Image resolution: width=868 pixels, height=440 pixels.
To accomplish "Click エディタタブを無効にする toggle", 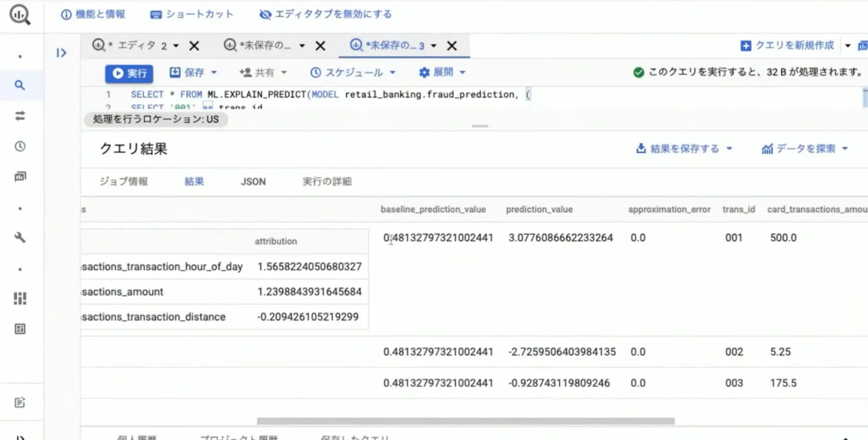I will [325, 14].
